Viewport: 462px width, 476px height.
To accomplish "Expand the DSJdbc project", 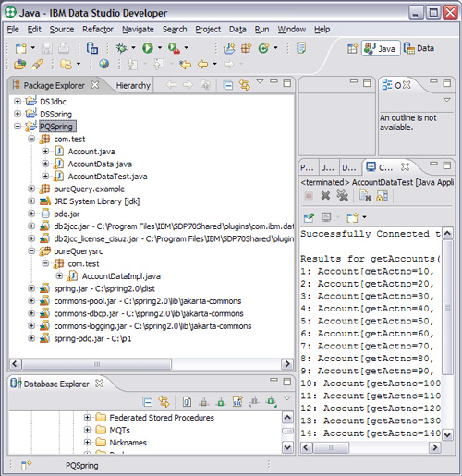I will pos(18,101).
